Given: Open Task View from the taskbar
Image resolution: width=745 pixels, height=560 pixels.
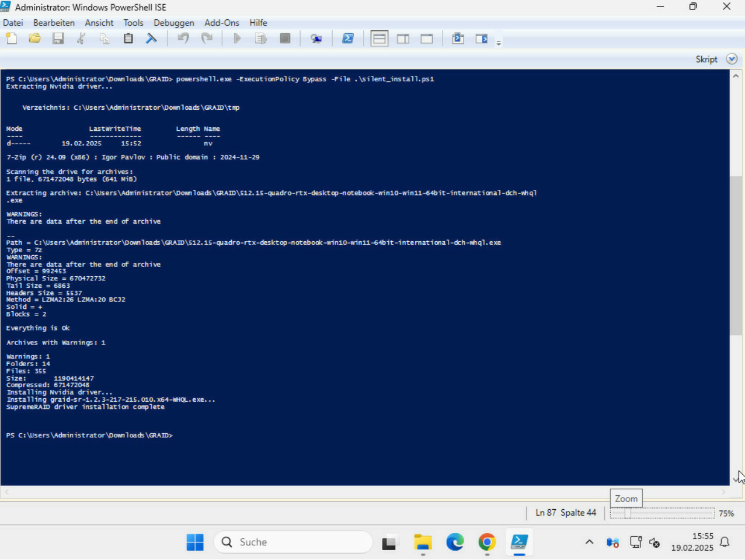Looking at the screenshot, I should pos(390,542).
